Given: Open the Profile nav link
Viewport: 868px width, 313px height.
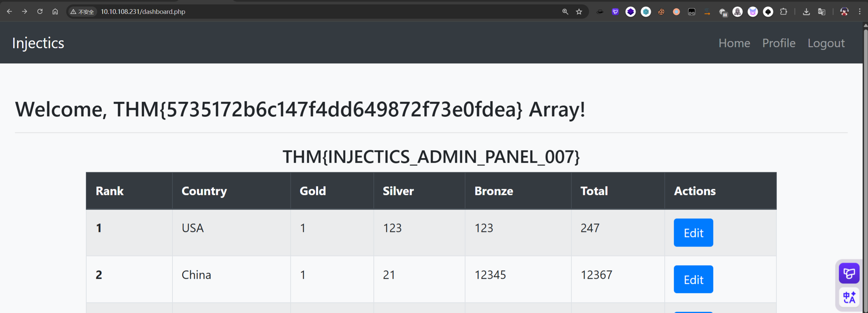Looking at the screenshot, I should pyautogui.click(x=779, y=43).
